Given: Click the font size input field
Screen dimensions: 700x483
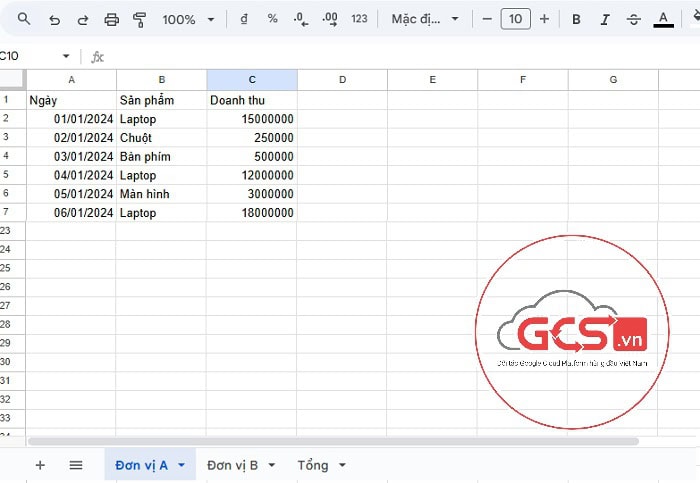Looking at the screenshot, I should (x=515, y=19).
